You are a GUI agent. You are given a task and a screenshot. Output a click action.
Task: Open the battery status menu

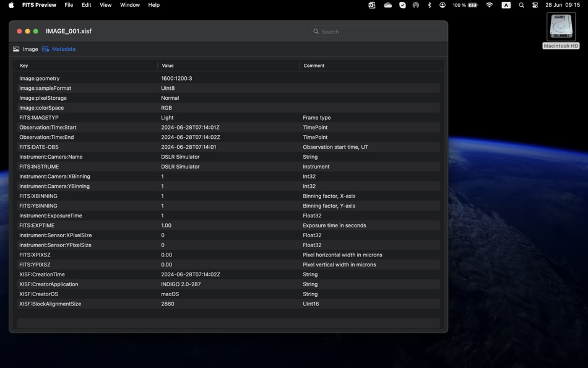(465, 5)
